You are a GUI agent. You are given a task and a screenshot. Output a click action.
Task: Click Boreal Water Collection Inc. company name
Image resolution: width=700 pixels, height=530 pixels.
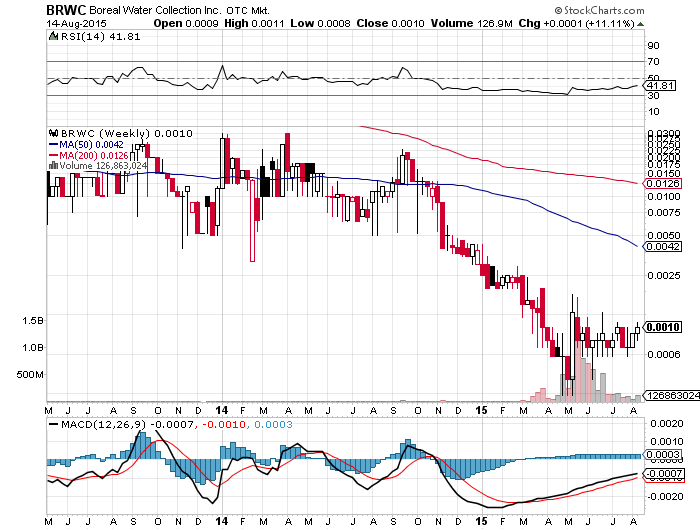pyautogui.click(x=155, y=10)
